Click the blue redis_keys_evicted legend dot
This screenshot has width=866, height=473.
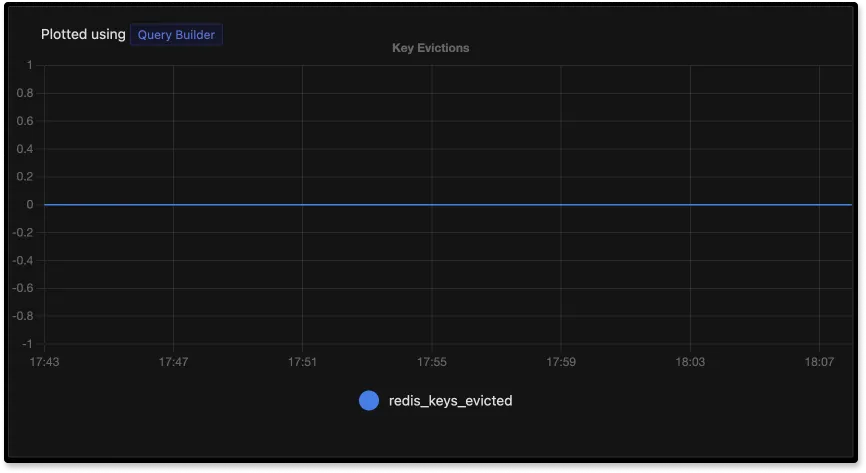point(369,401)
